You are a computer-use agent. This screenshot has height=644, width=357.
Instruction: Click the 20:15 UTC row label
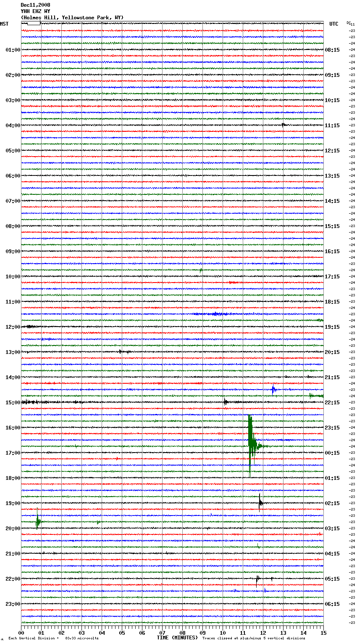click(332, 352)
